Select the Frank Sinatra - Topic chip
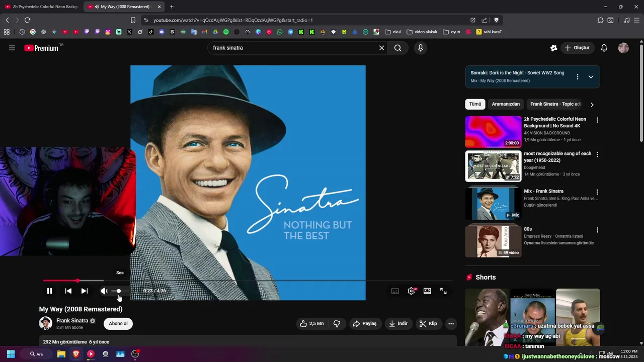Image resolution: width=644 pixels, height=362 pixels. pos(555,104)
